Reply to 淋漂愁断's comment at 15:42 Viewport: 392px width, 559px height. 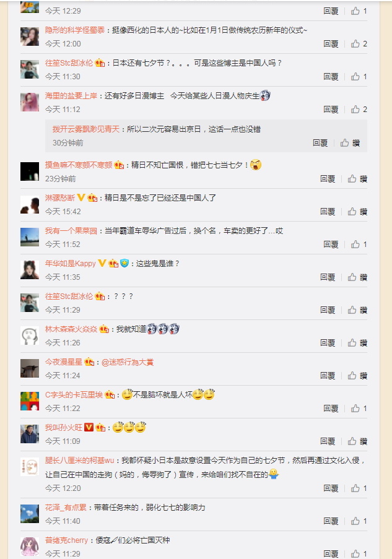pyautogui.click(x=328, y=212)
